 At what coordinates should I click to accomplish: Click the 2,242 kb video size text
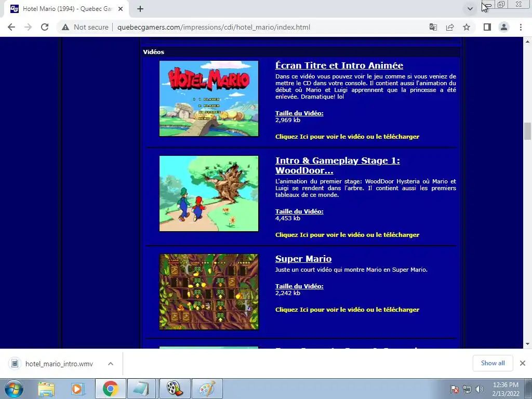click(x=288, y=293)
